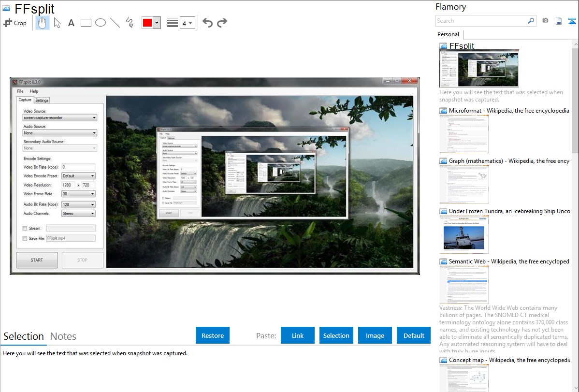Screen dimensions: 579x392
Task: Click the Restore button
Action: tap(213, 335)
